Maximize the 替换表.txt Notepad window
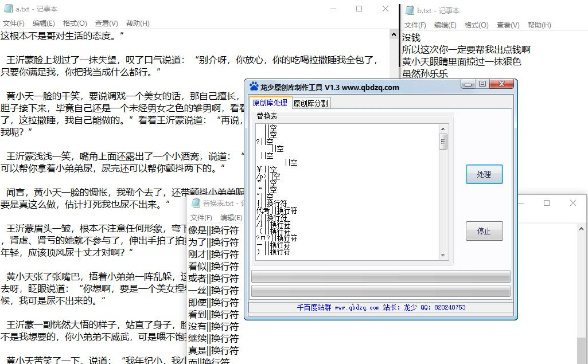 (547, 203)
